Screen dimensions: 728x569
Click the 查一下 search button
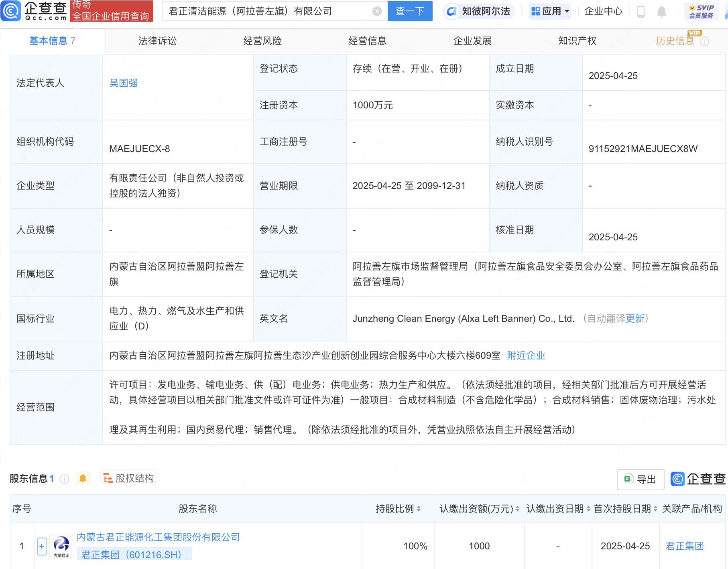[x=410, y=11]
